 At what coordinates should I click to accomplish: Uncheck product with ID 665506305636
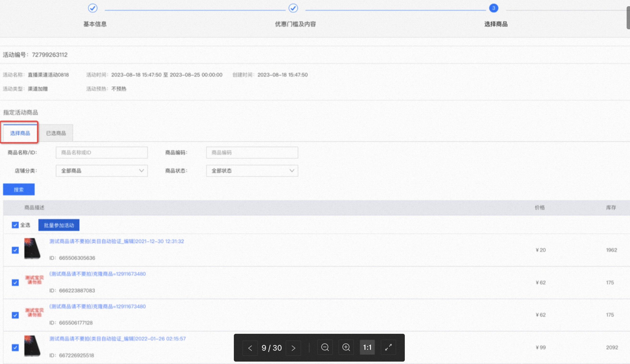point(15,250)
